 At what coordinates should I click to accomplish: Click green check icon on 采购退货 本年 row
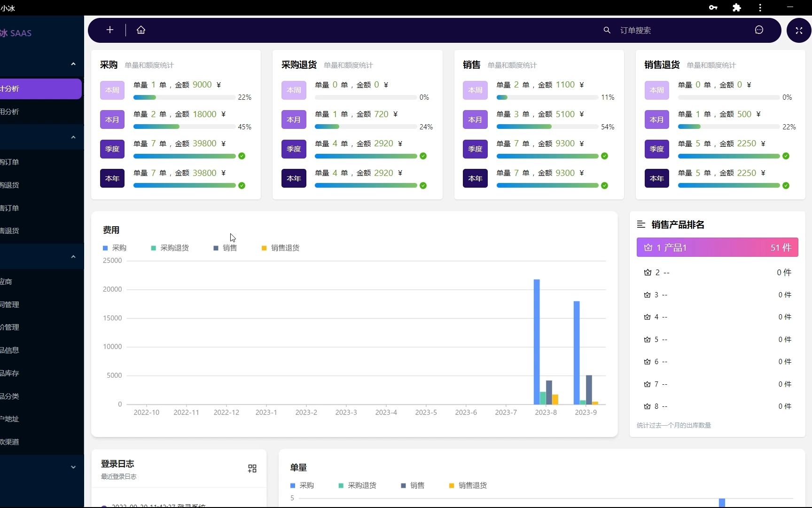tap(423, 186)
